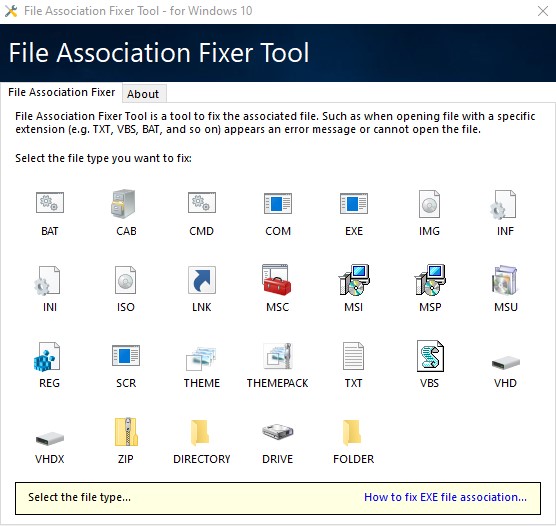The width and height of the screenshot is (556, 526).
Task: Select the THEMEPACK file icon
Action: [x=278, y=356]
